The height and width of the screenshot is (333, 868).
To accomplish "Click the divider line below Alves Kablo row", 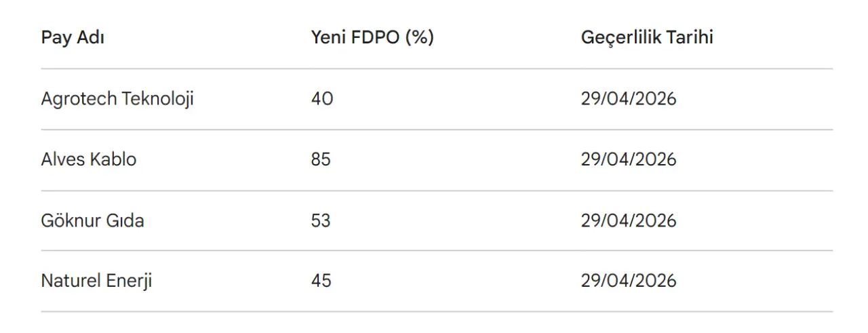I will click(x=437, y=191).
